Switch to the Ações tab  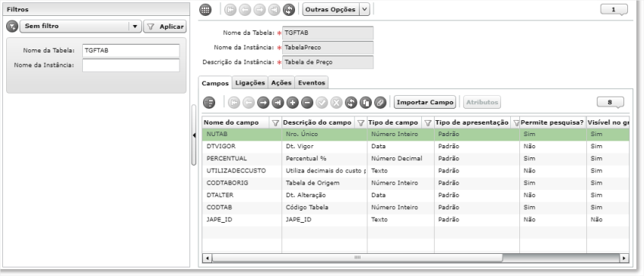pos(281,83)
